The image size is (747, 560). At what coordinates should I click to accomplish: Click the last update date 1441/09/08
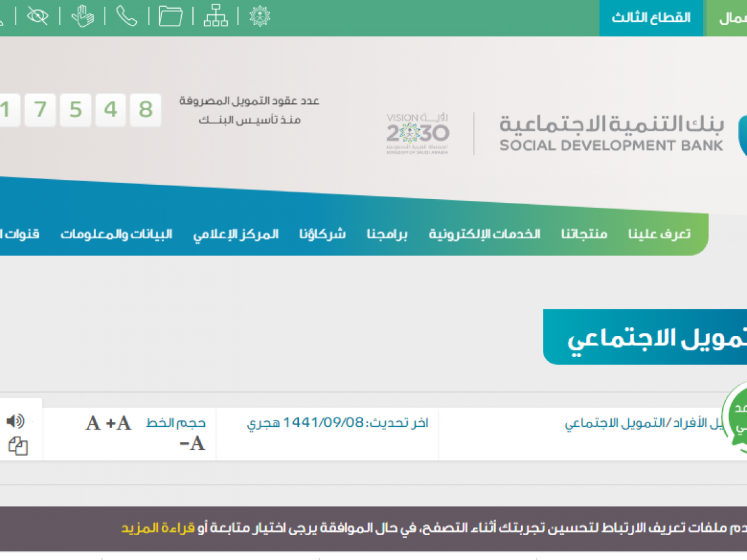pyautogui.click(x=323, y=423)
